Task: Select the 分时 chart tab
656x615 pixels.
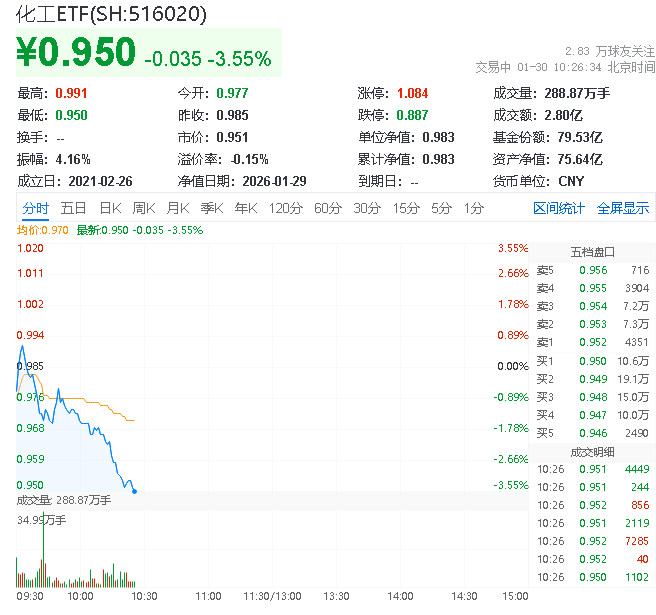Action: coord(35,208)
